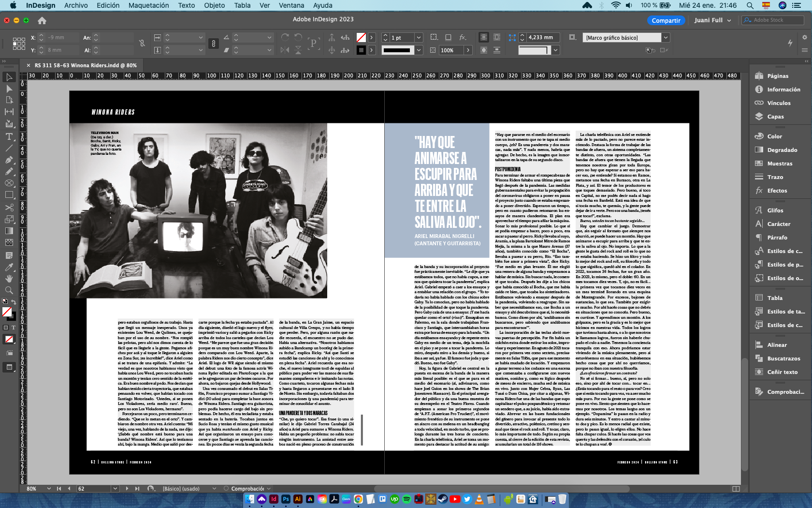Go to the InDesign home screen
The height and width of the screenshot is (508, 812).
42,20
